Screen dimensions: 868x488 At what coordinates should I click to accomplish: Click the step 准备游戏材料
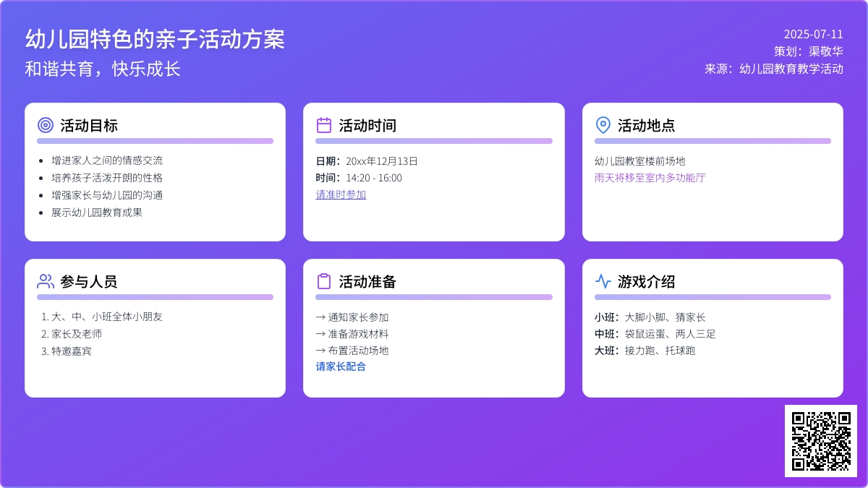[352, 334]
